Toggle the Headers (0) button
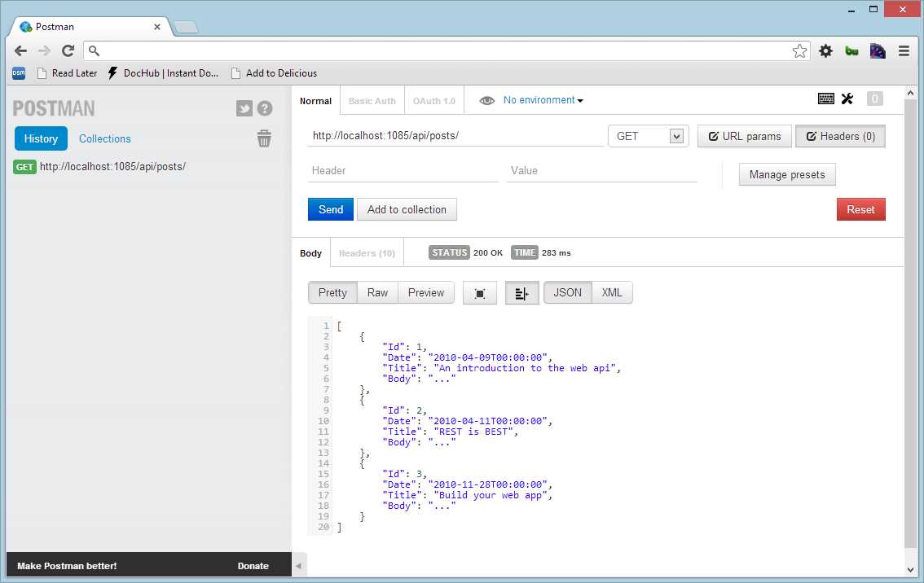 pyautogui.click(x=840, y=136)
